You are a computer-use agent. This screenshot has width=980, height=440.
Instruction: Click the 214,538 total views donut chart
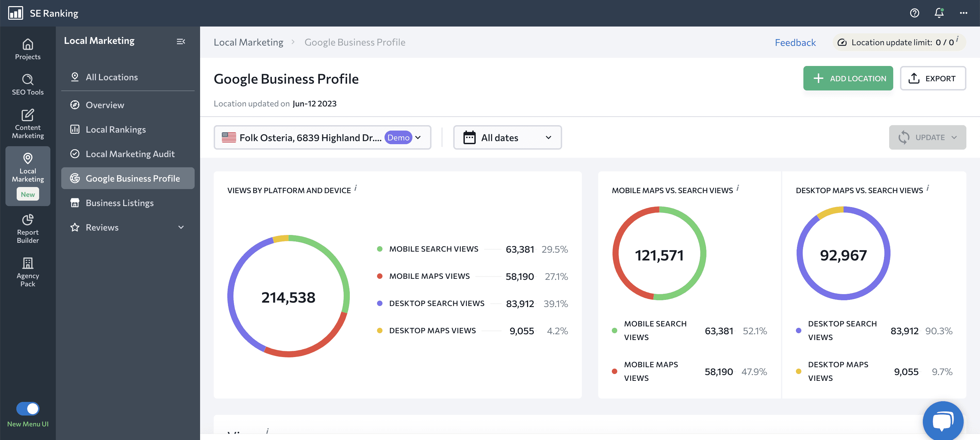288,297
